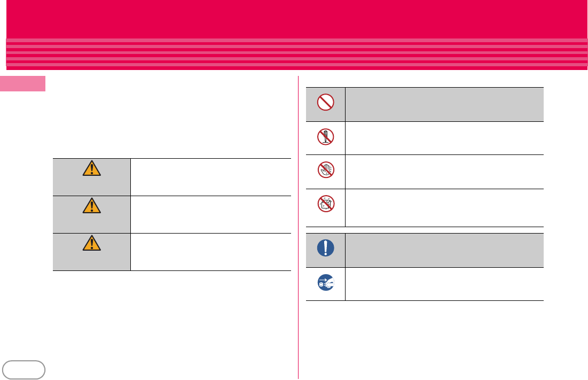This screenshot has height=380, width=588.
Task: Click the grey cell beside the blue exclamation icon
Action: click(x=444, y=250)
